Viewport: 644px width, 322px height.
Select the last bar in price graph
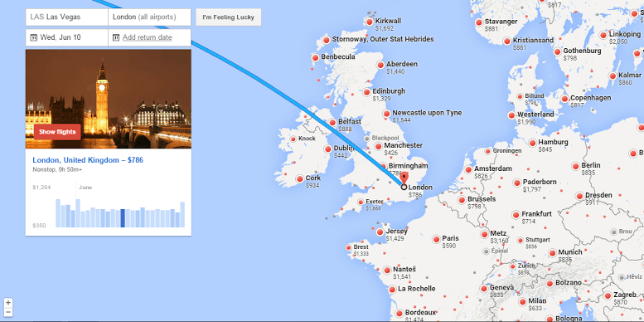(x=182, y=214)
